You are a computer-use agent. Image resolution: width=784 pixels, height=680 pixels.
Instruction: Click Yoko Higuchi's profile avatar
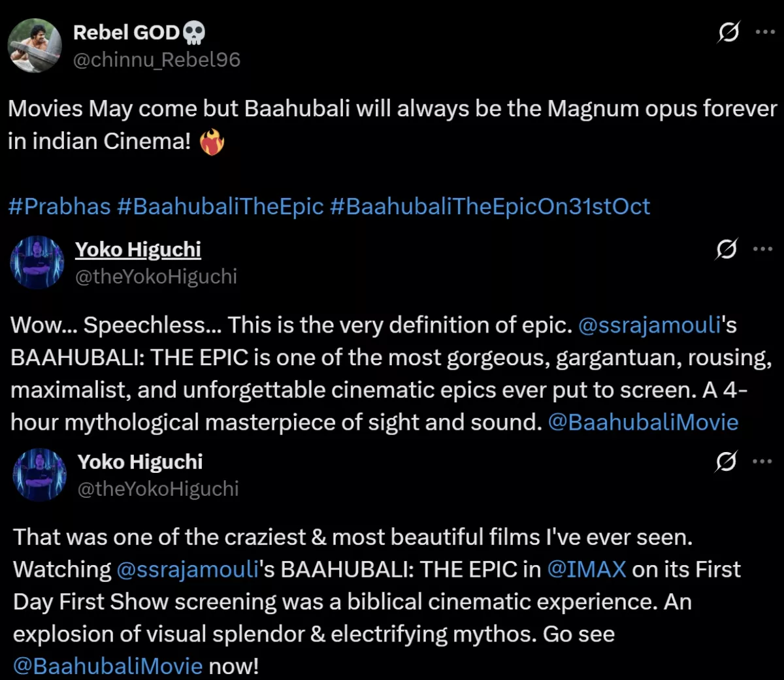[37, 263]
